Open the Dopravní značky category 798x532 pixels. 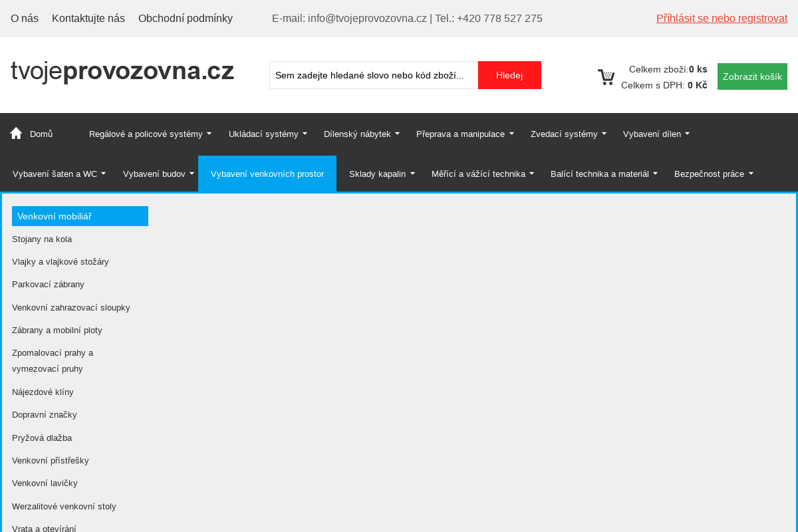click(x=45, y=414)
